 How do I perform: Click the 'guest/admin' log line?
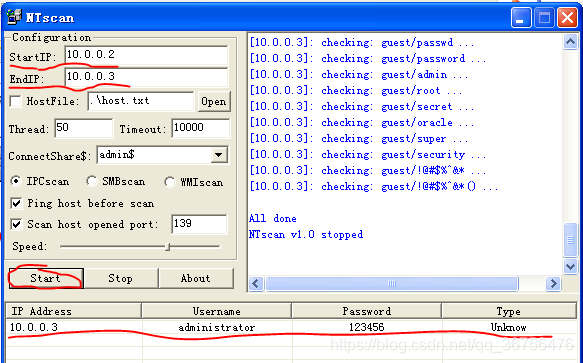pyautogui.click(x=359, y=74)
